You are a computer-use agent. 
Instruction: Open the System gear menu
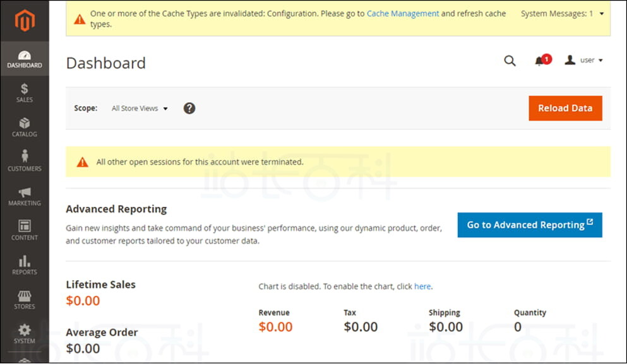[25, 334]
